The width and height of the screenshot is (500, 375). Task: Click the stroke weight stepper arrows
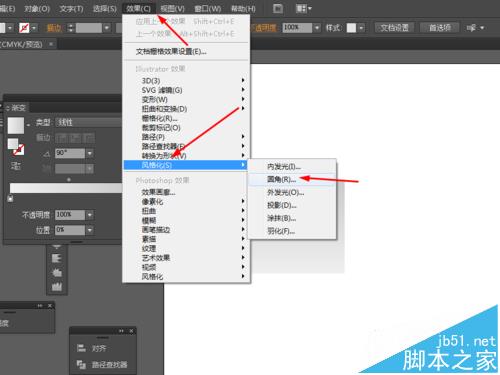point(70,28)
